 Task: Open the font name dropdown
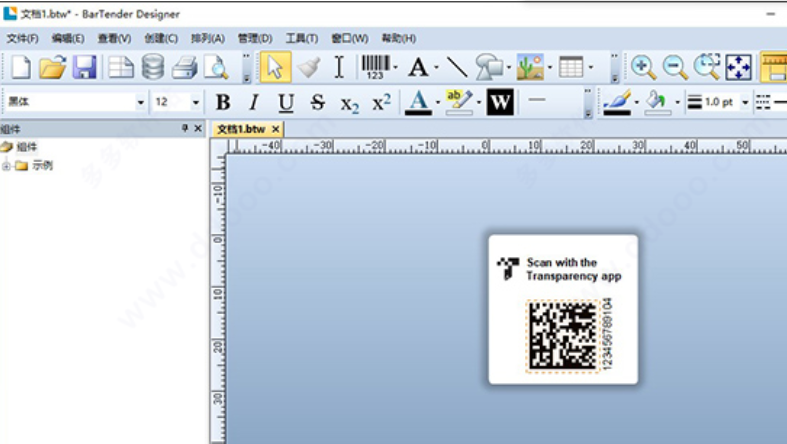coord(141,102)
